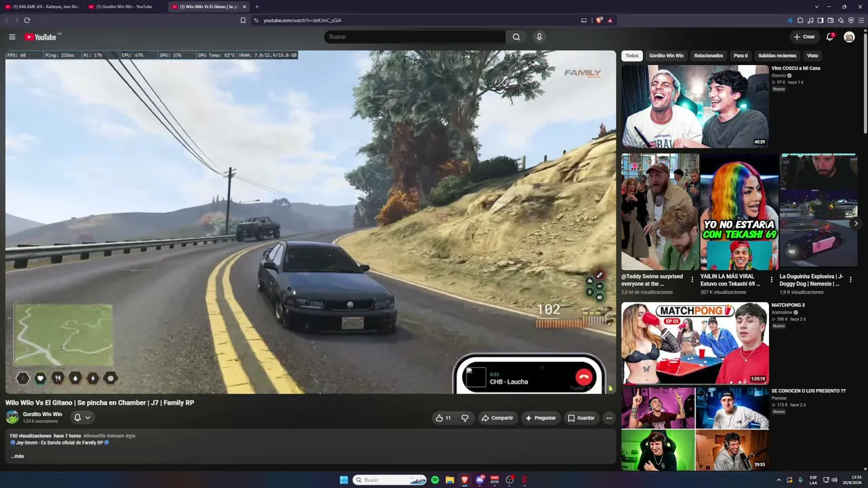The height and width of the screenshot is (488, 868).
Task: Open the subscription notification bell dropdown
Action: point(82,418)
